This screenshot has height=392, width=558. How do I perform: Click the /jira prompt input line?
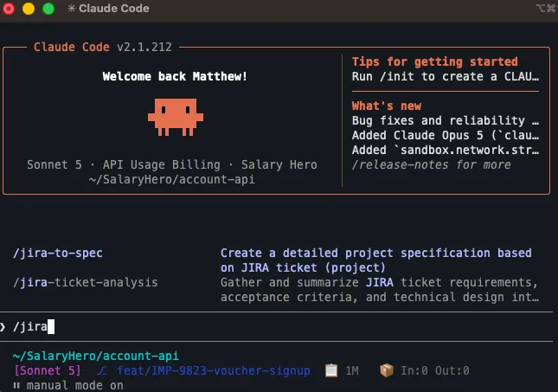click(276, 326)
